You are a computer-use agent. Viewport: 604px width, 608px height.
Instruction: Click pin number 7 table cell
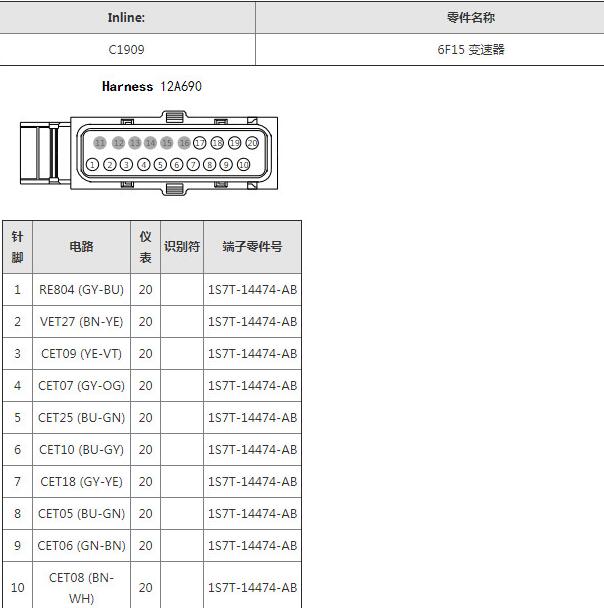point(17,482)
